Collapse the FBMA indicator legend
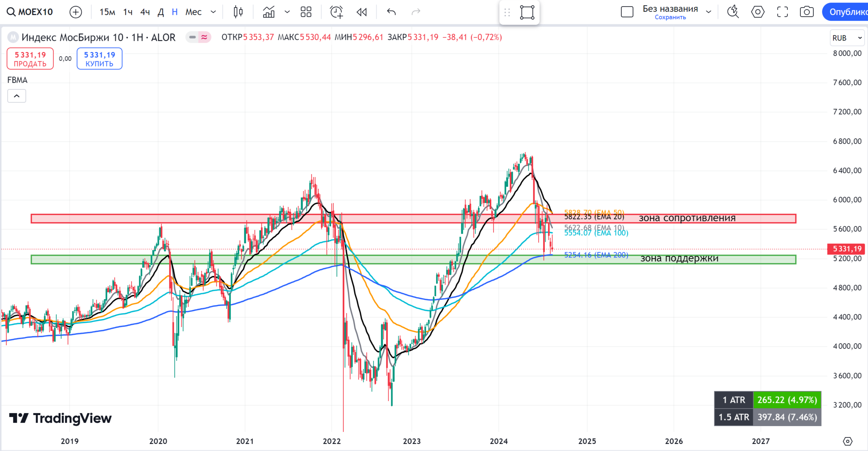The height and width of the screenshot is (451, 868). [17, 96]
